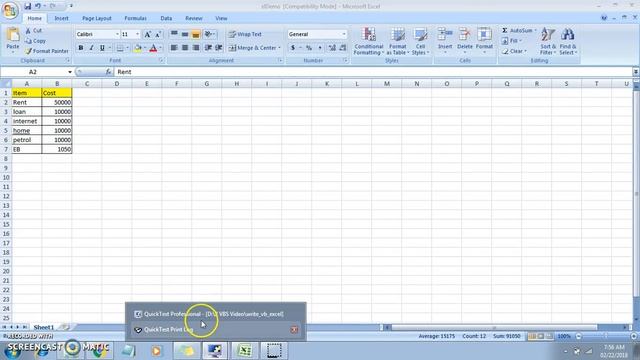This screenshot has height=360, width=640.
Task: Save the workbook from quick access toolbar
Action: click(x=27, y=6)
